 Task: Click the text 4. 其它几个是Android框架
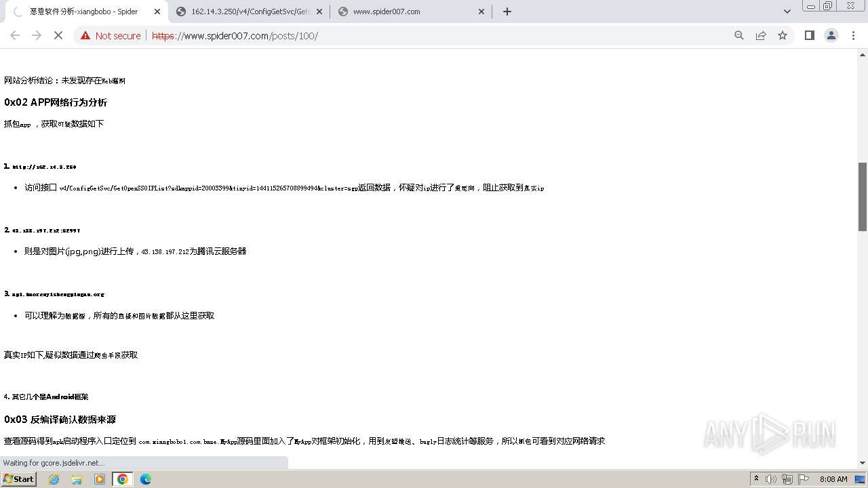tap(46, 396)
